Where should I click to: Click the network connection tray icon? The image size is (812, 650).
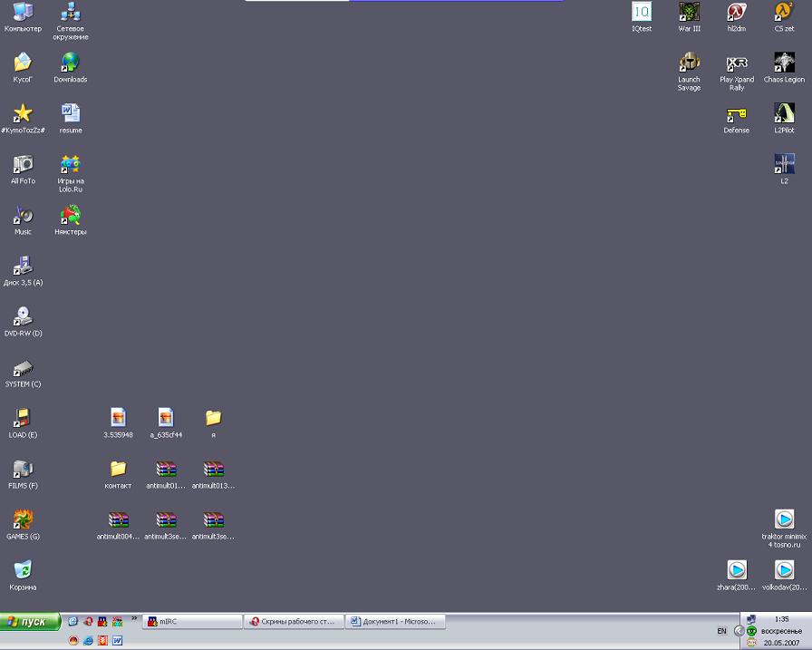pos(751,619)
